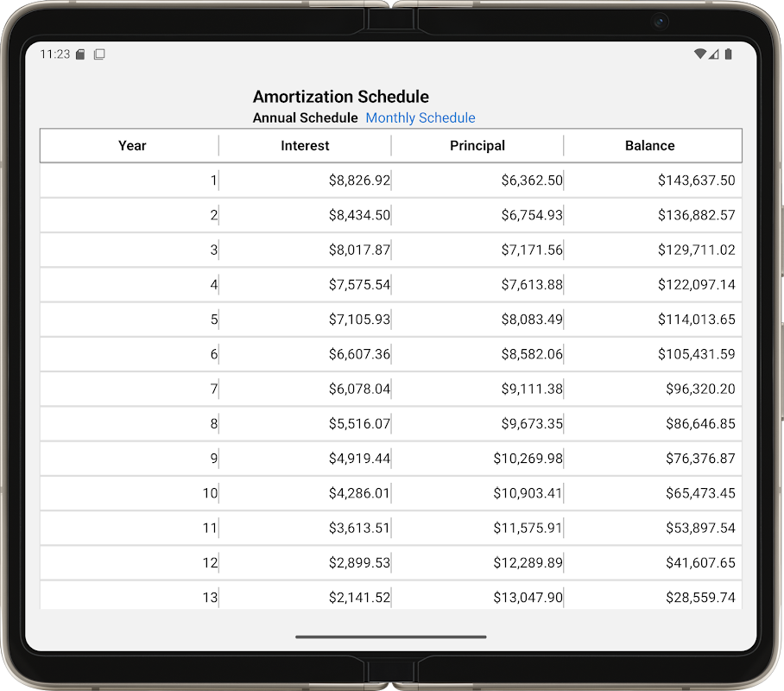Select balance value $96,320.20

700,389
